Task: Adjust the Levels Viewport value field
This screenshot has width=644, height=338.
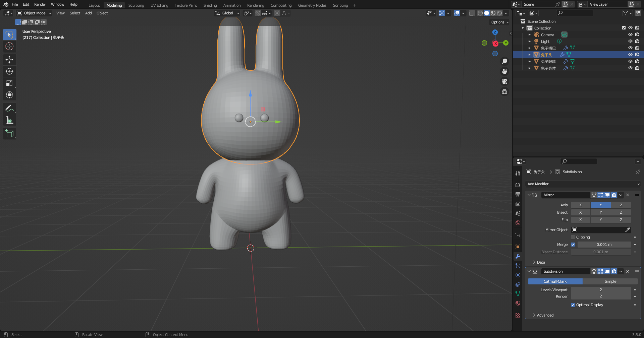Action: pyautogui.click(x=601, y=290)
